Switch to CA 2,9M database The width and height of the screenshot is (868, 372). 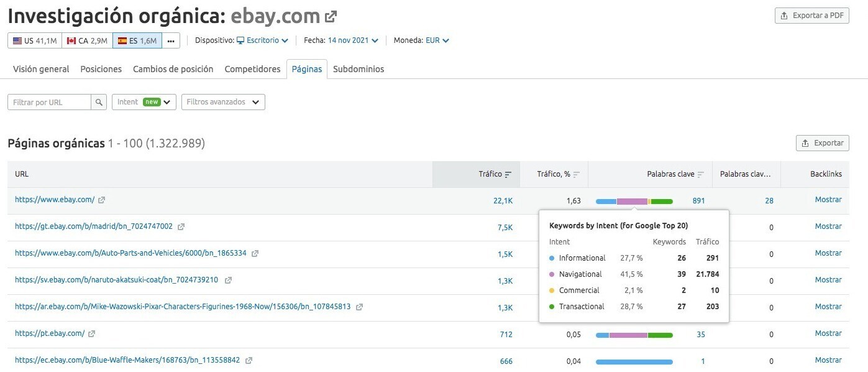[87, 41]
